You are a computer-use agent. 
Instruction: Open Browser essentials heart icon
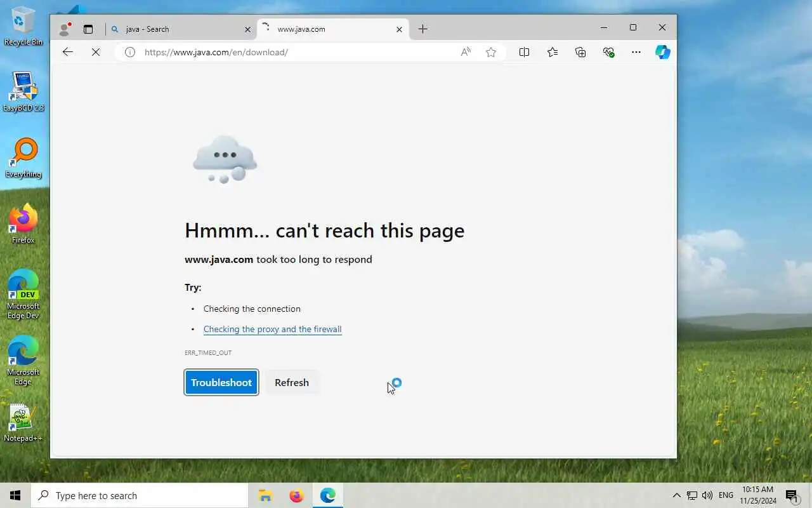point(609,52)
